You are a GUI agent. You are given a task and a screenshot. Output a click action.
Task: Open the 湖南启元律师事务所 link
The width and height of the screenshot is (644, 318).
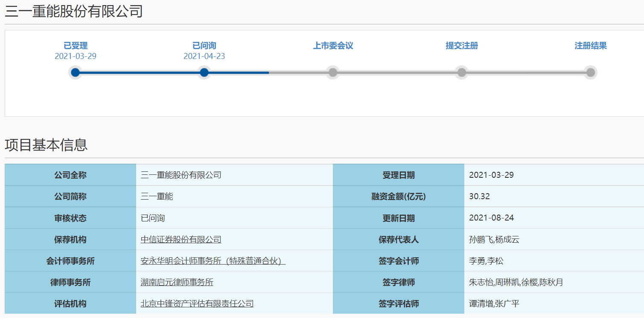click(177, 282)
